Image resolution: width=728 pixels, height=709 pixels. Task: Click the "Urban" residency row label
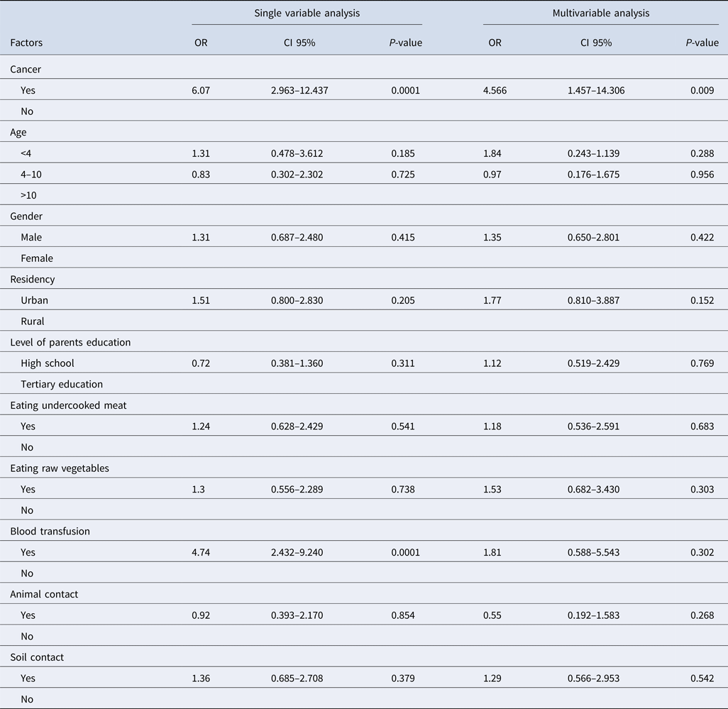coord(35,300)
